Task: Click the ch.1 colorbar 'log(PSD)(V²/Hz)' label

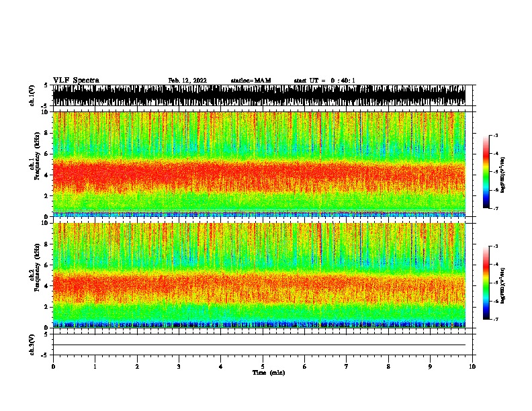Action: coord(502,175)
